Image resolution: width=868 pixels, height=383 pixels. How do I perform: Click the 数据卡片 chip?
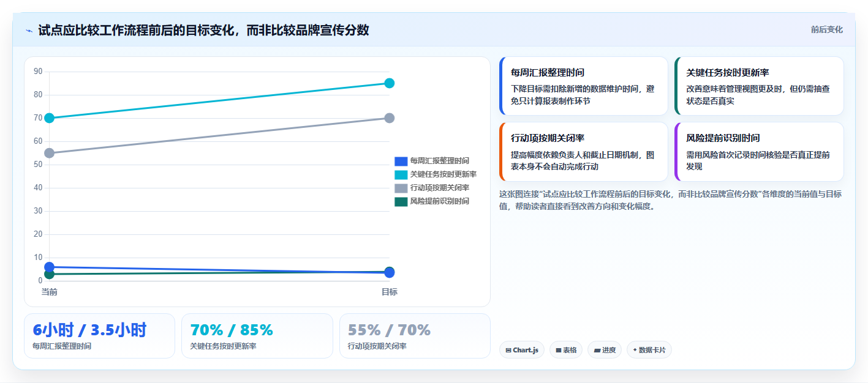tap(649, 350)
